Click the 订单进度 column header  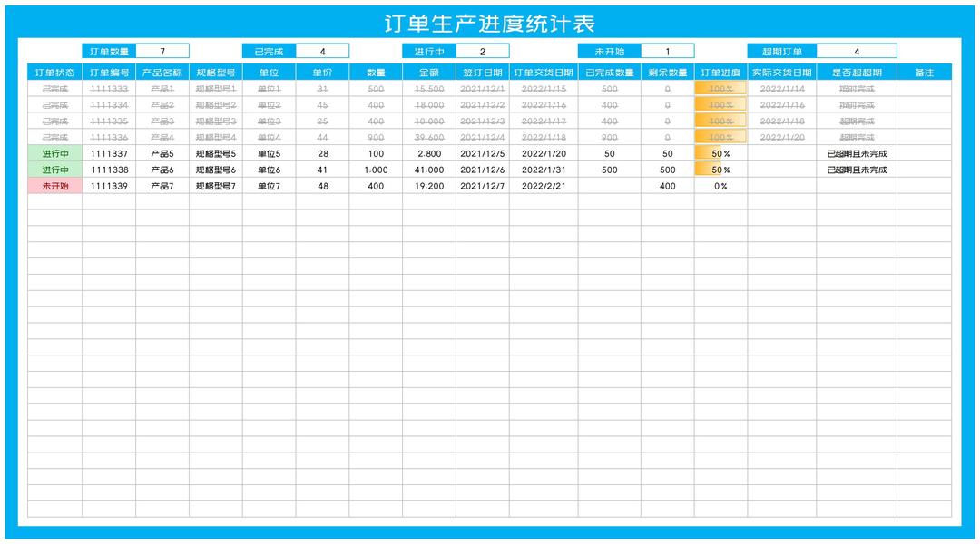720,73
